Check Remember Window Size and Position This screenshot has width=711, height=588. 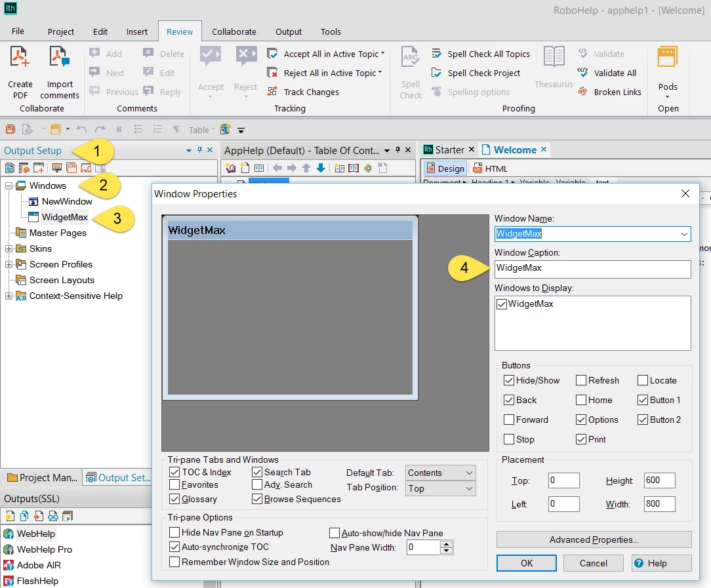pyautogui.click(x=174, y=562)
